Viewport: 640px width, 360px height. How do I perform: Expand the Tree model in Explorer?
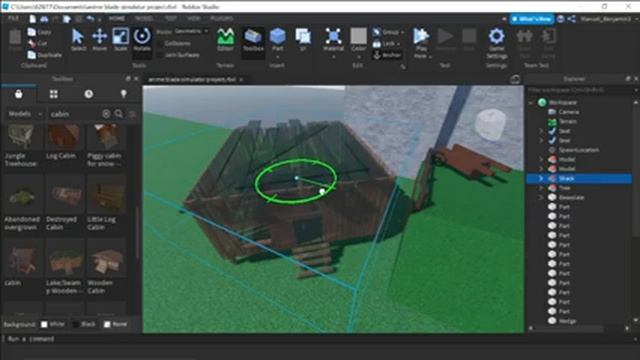point(541,188)
